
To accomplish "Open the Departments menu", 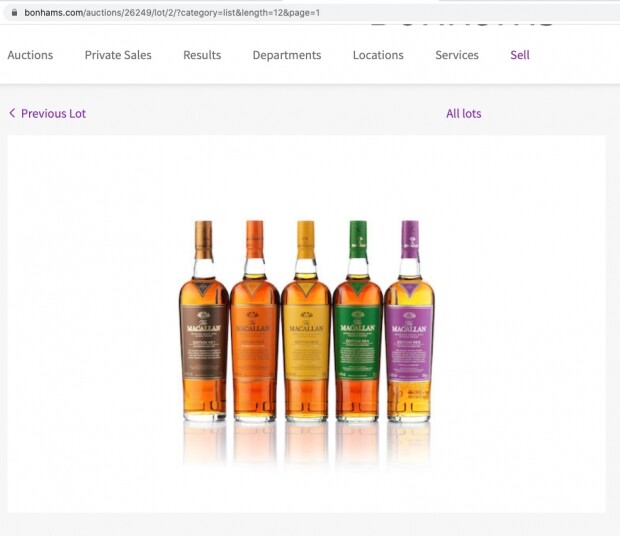I will [x=287, y=55].
